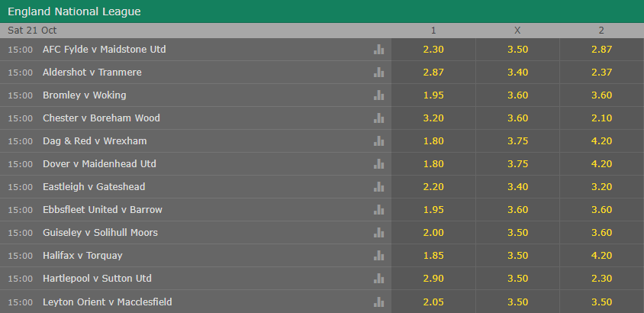The height and width of the screenshot is (313, 644).
Task: Open stats icon for Dag & Red v Wrexham
Action: tap(378, 141)
